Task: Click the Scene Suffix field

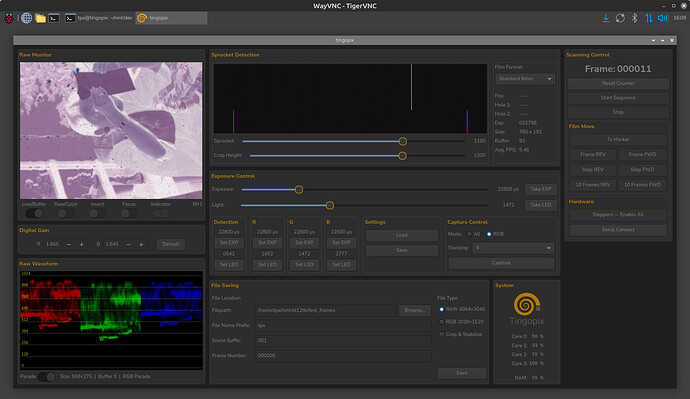Action: point(343,340)
